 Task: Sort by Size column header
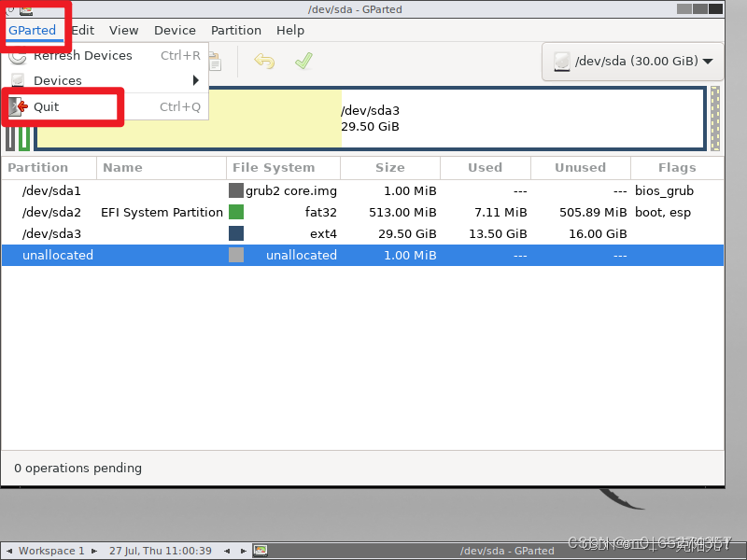(x=390, y=168)
